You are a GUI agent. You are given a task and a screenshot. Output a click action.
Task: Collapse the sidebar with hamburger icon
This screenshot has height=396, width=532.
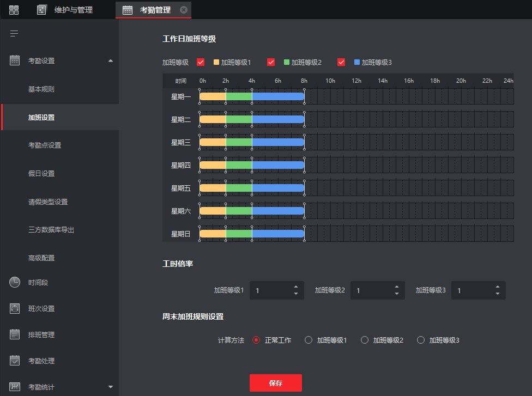tap(14, 34)
